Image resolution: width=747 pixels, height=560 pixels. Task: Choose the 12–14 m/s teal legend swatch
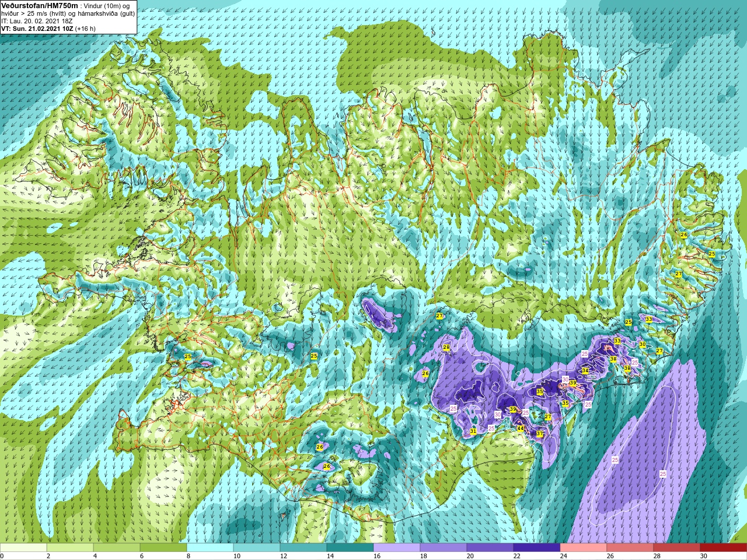303,548
